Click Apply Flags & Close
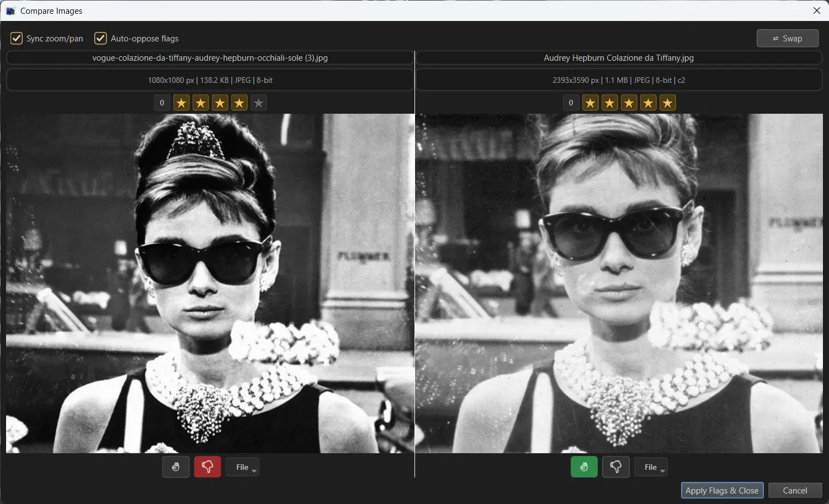The height and width of the screenshot is (504, 829). [722, 490]
